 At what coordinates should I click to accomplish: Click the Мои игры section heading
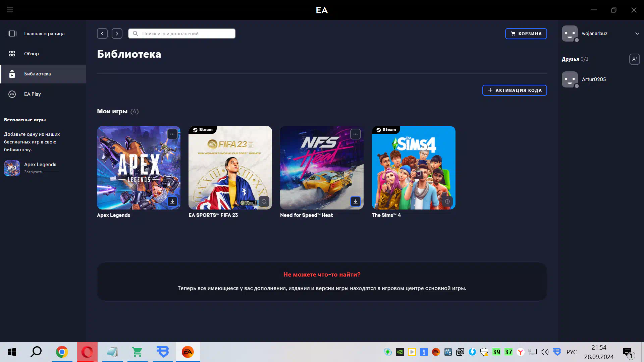112,111
